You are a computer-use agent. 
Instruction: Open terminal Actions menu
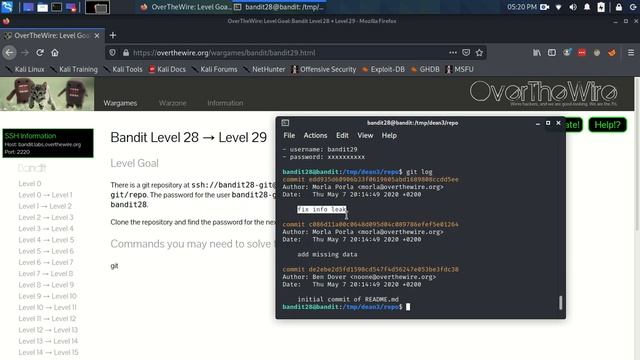coord(315,135)
